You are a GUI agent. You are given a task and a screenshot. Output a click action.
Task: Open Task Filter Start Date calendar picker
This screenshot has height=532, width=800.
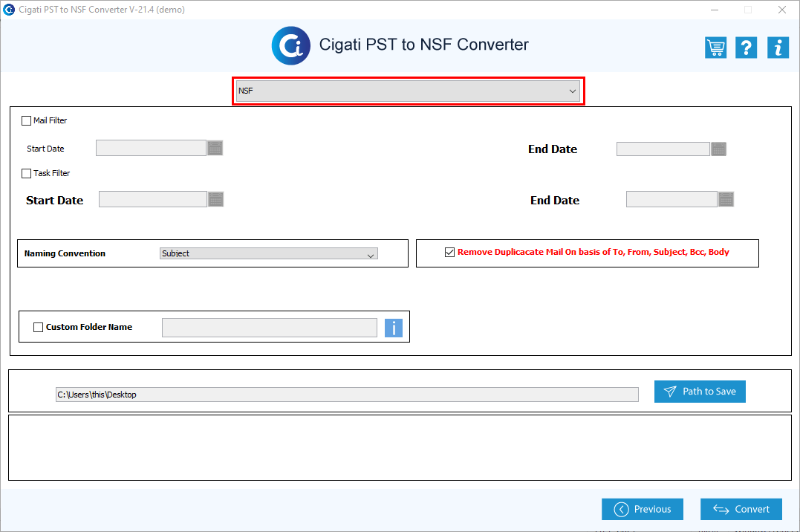(216, 199)
